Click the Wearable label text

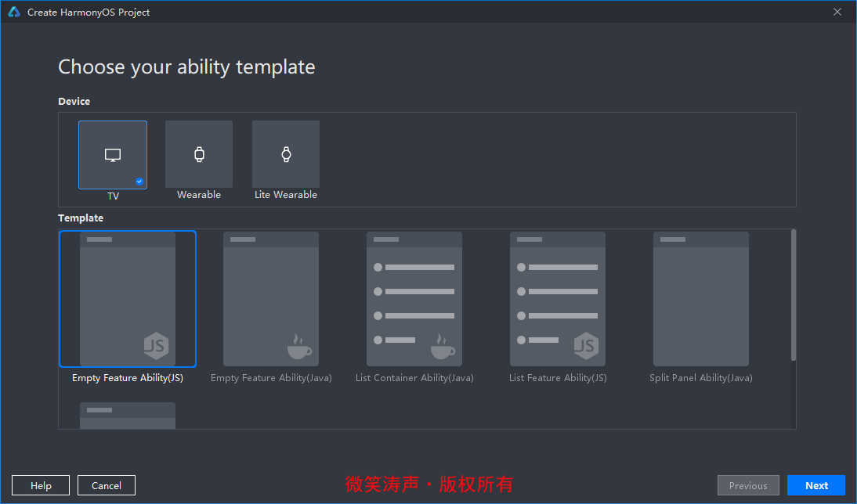199,195
